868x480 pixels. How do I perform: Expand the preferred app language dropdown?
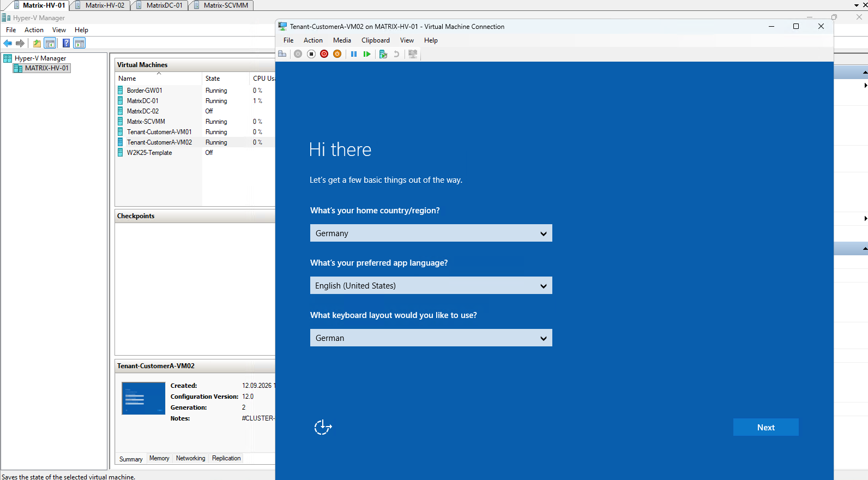click(x=431, y=285)
